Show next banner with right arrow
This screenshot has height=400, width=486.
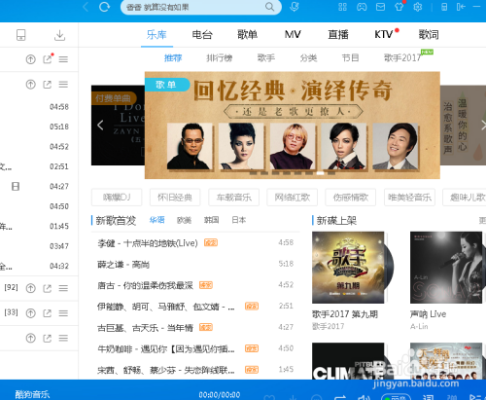coord(483,125)
